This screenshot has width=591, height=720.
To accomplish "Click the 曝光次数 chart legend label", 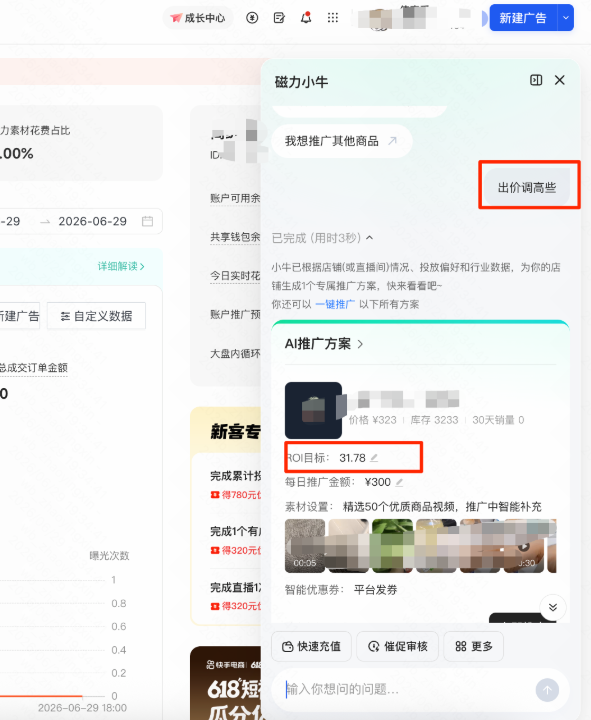I will (x=109, y=556).
